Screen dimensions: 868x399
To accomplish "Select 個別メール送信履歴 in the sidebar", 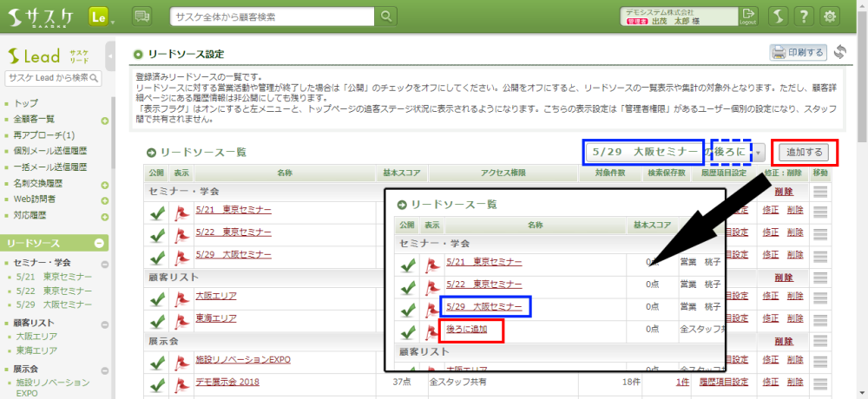I will [51, 152].
